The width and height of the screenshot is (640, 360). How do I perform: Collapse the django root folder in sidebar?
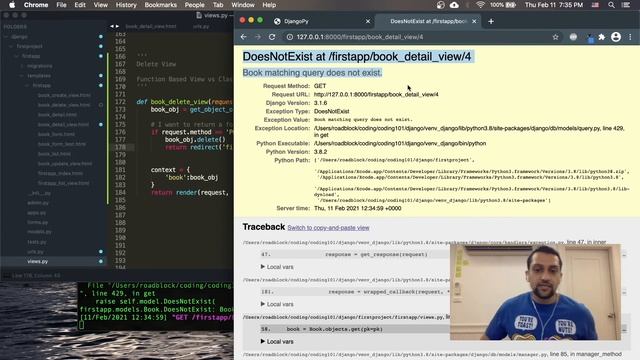tap(6, 36)
